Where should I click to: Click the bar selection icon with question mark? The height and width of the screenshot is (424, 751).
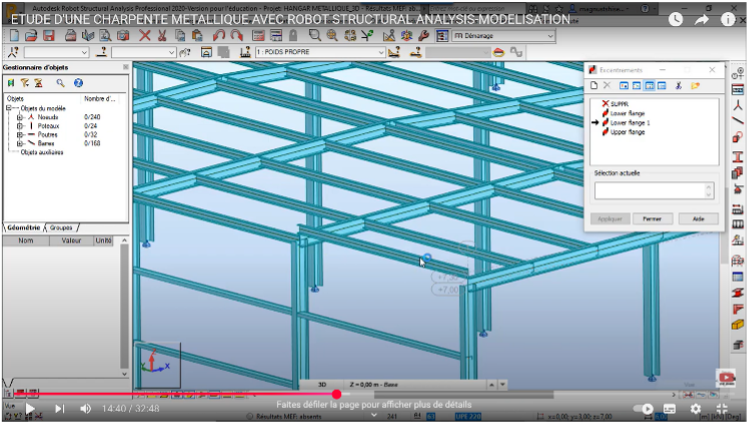[101, 52]
